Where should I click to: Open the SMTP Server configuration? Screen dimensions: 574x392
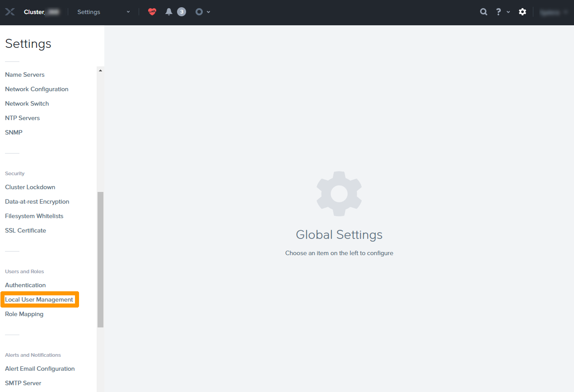(23, 383)
